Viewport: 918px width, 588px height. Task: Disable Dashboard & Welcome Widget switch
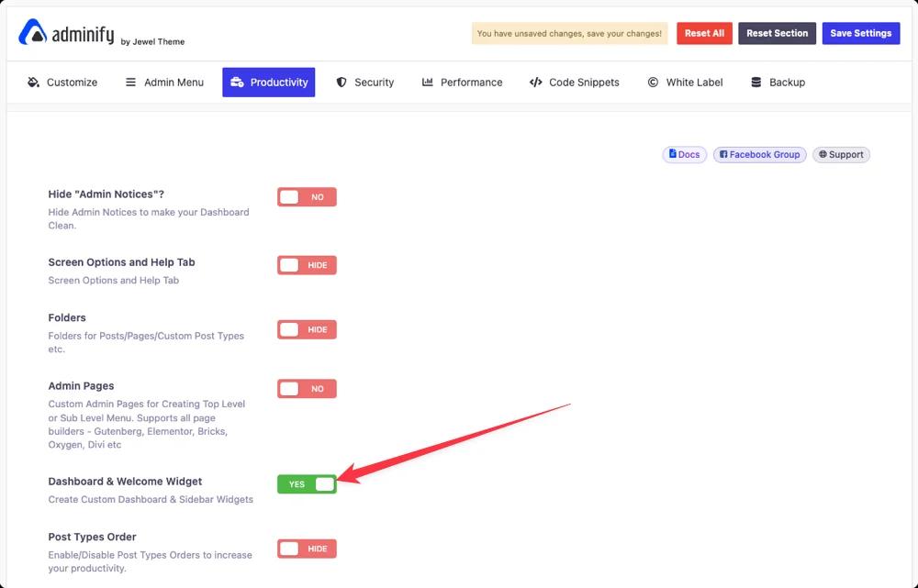(307, 483)
